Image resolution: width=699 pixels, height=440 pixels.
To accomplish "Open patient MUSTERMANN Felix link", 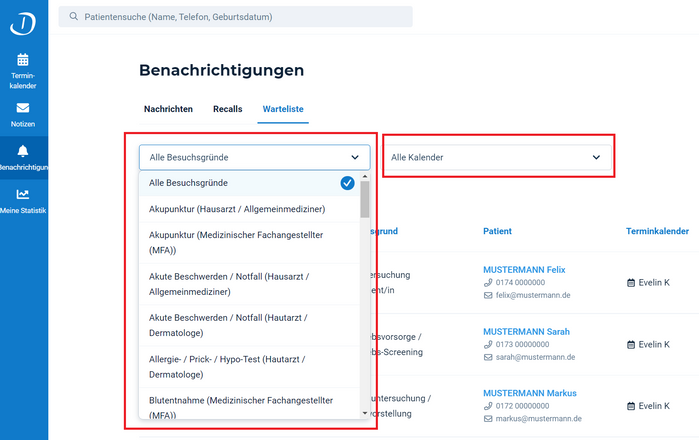I will pos(524,270).
